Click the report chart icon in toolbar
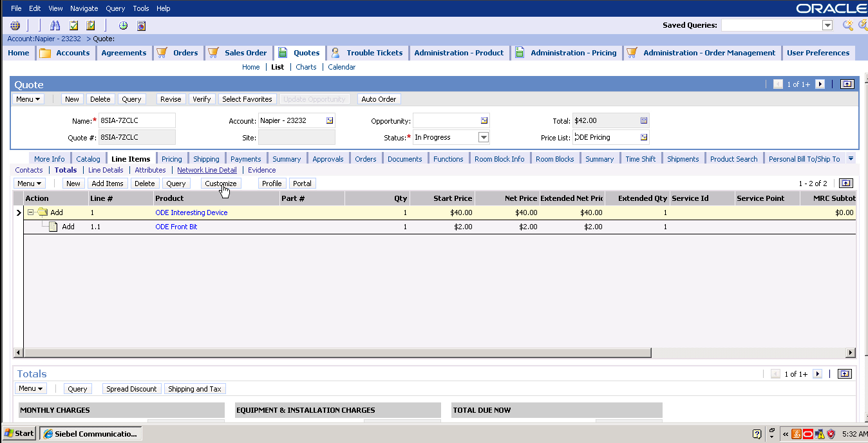868x443 pixels. click(x=142, y=26)
